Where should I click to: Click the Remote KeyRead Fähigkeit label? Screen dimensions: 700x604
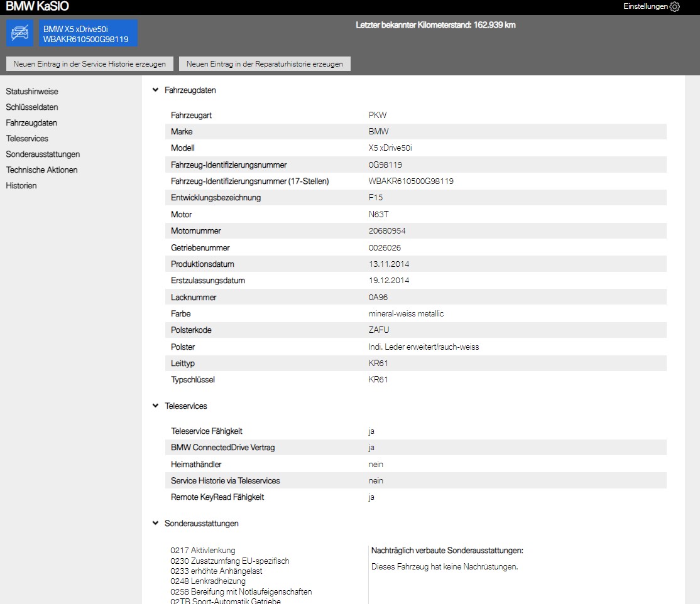(217, 497)
